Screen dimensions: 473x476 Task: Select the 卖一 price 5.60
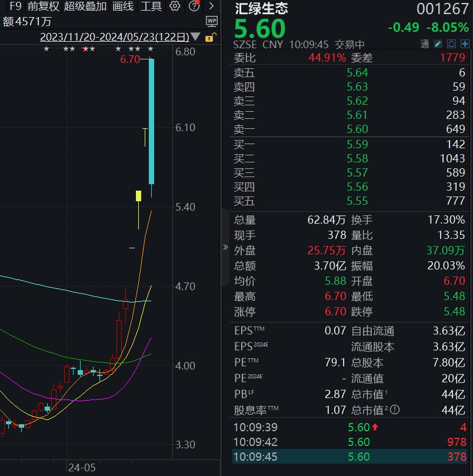pos(357,129)
